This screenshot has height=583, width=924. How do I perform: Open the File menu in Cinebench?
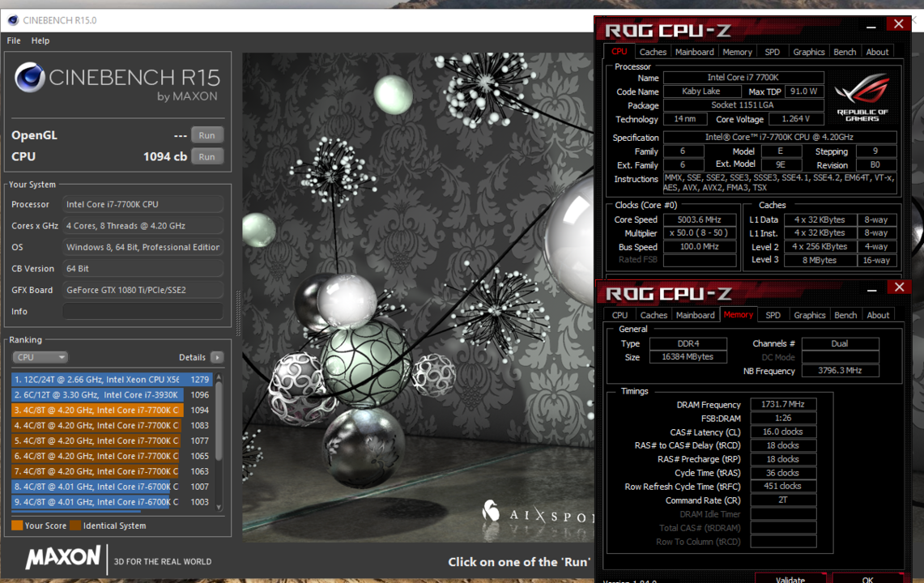14,40
